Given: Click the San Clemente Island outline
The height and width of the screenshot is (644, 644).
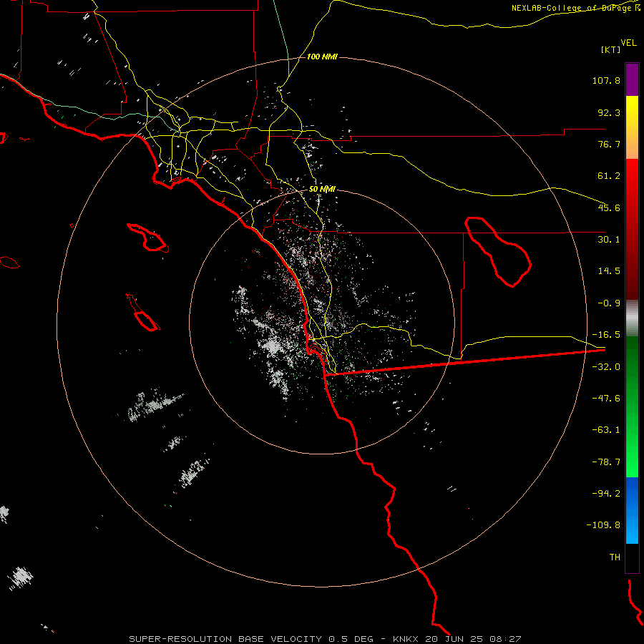Looking at the screenshot, I should point(143,313).
